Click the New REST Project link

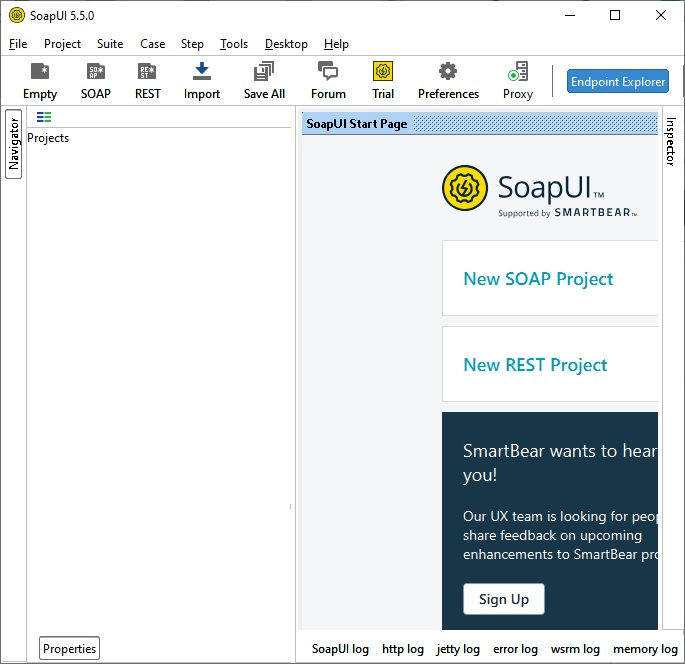click(x=535, y=365)
